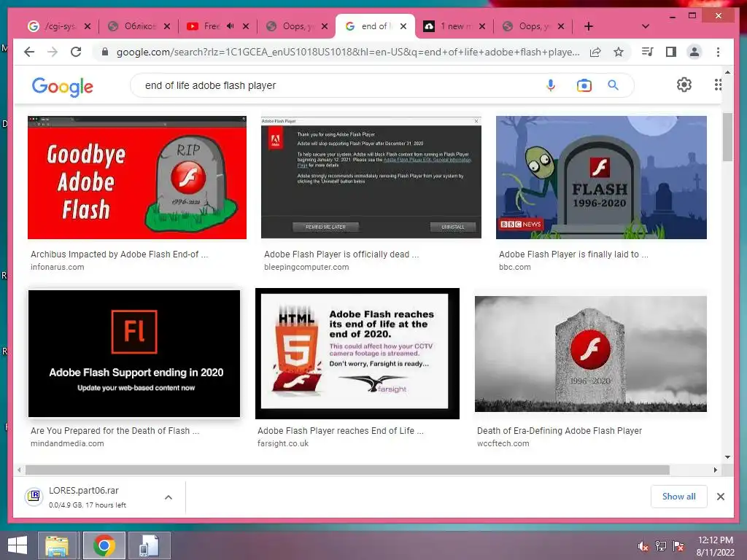This screenshot has width=747, height=560.
Task: Click the bleepingcomputer.com source label
Action: click(306, 267)
